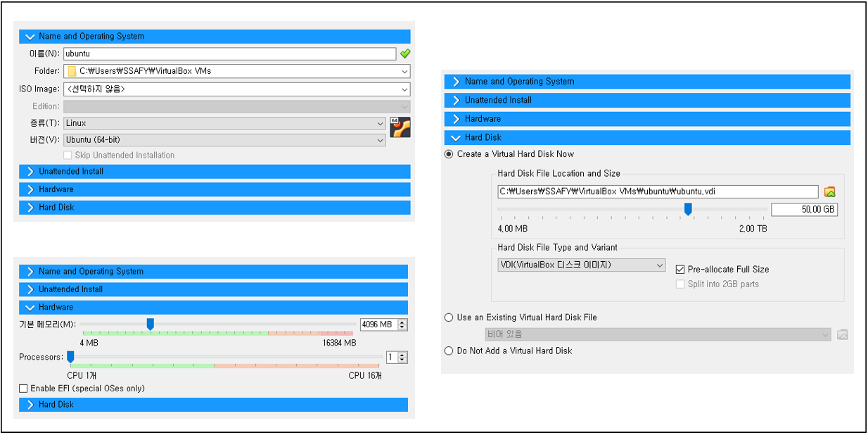The height and width of the screenshot is (435, 868).
Task: Click the Processors count field showing 1
Action: click(x=392, y=358)
